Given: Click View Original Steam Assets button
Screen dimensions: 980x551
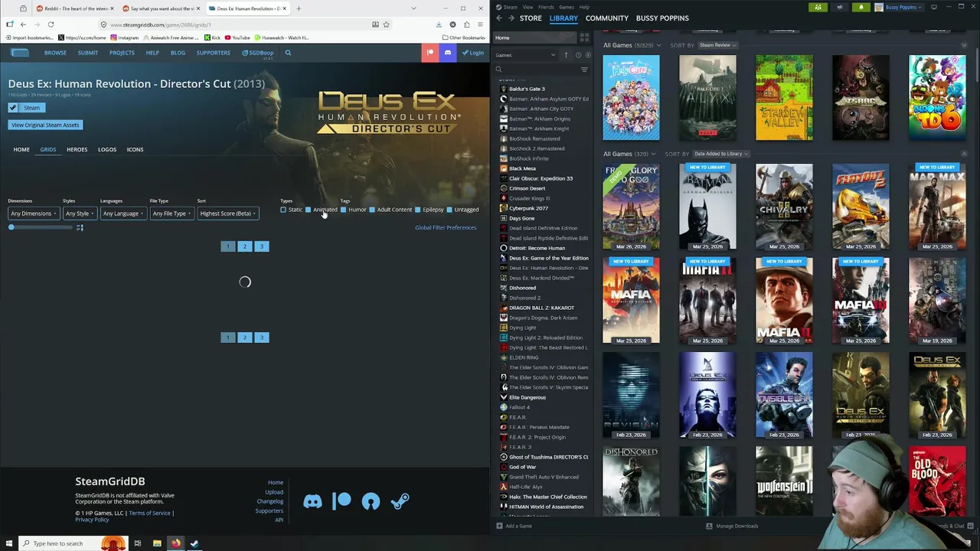Looking at the screenshot, I should 45,125.
